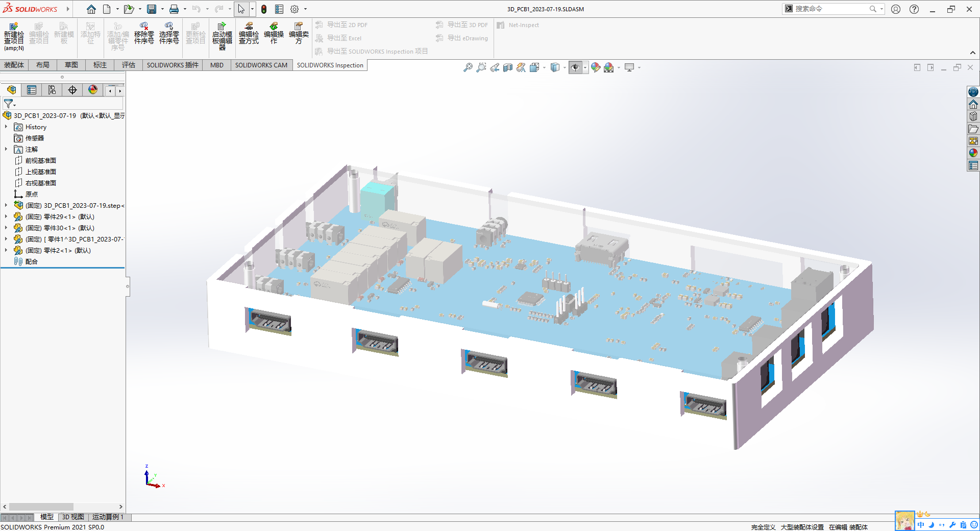Switch to PropertyManager panel tab

click(x=32, y=90)
